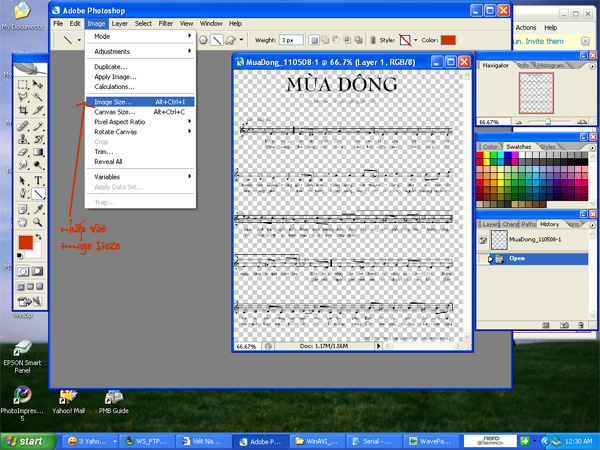The height and width of the screenshot is (450, 600).
Task: Toggle visibility of MuaDong_110508-1 history snapshot
Action: click(x=483, y=240)
